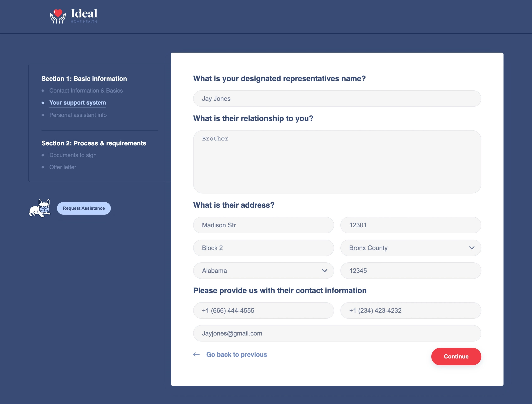Image resolution: width=532 pixels, height=404 pixels.
Task: Click the red Continue button
Action: point(456,356)
